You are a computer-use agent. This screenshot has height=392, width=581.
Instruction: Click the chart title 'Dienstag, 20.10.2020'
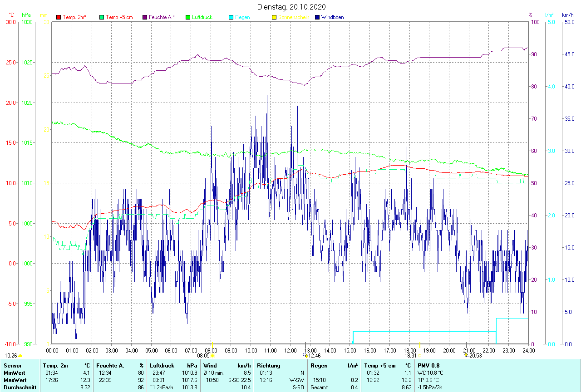pos(291,7)
